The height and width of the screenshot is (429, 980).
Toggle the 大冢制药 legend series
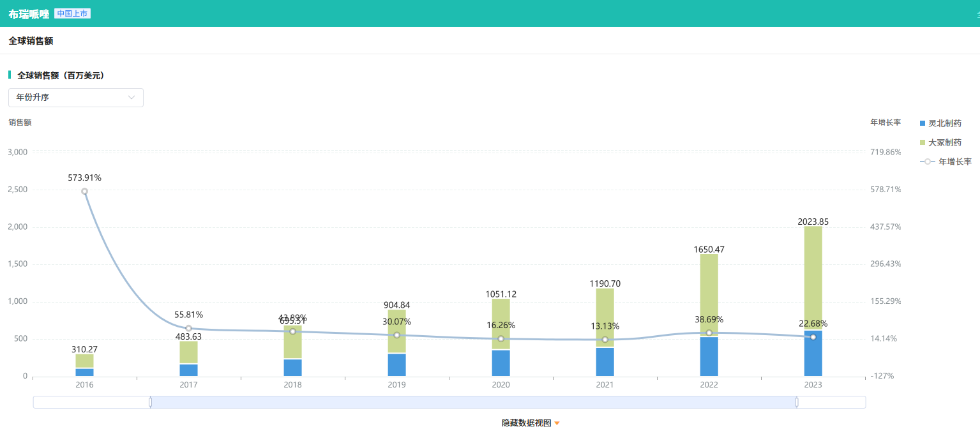point(940,142)
